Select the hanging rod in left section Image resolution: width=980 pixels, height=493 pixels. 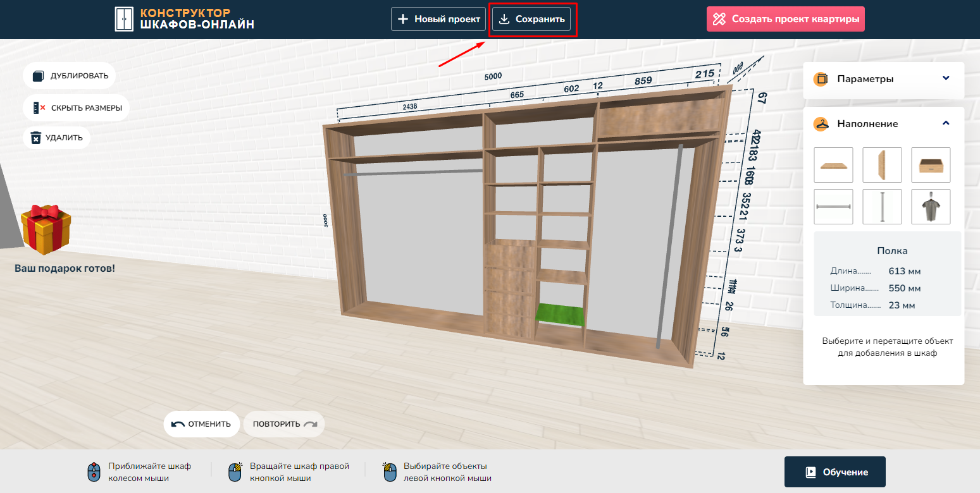coord(414,172)
